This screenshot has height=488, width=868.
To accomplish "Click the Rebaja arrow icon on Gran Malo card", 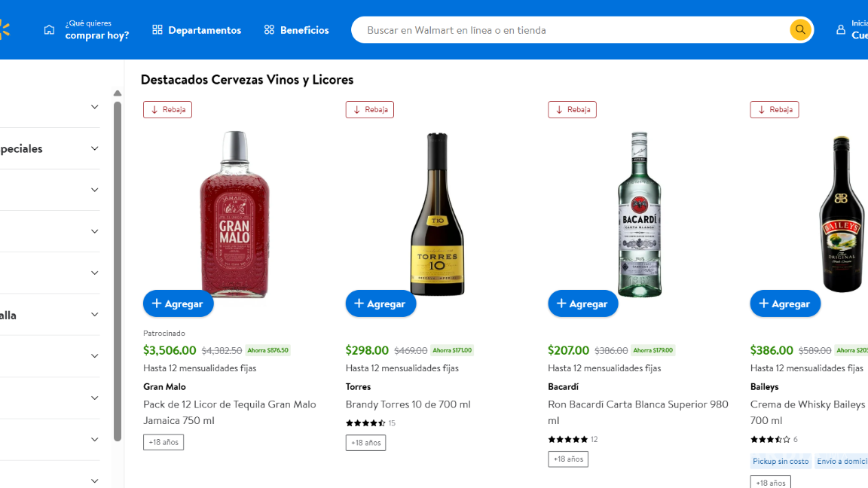I will point(153,109).
